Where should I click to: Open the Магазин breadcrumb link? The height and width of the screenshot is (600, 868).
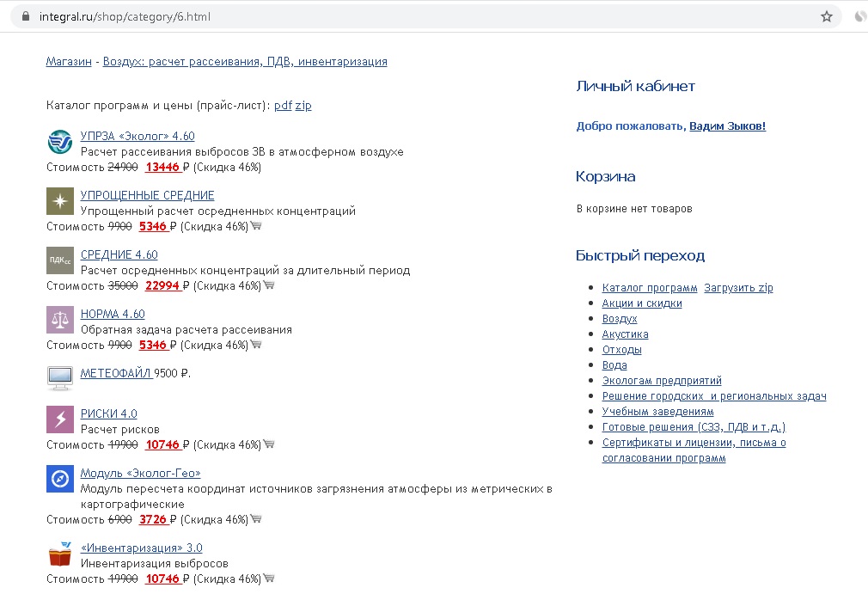pyautogui.click(x=69, y=62)
